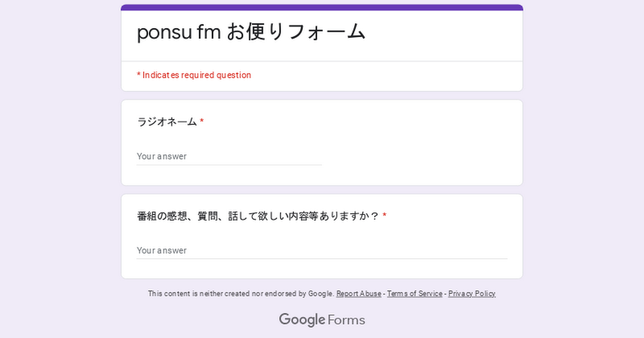Click the red asterisk beside ラジオネーム

pos(202,122)
